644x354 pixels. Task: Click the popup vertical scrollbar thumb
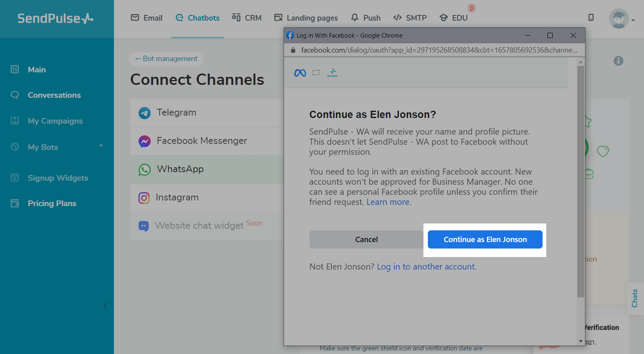581,182
